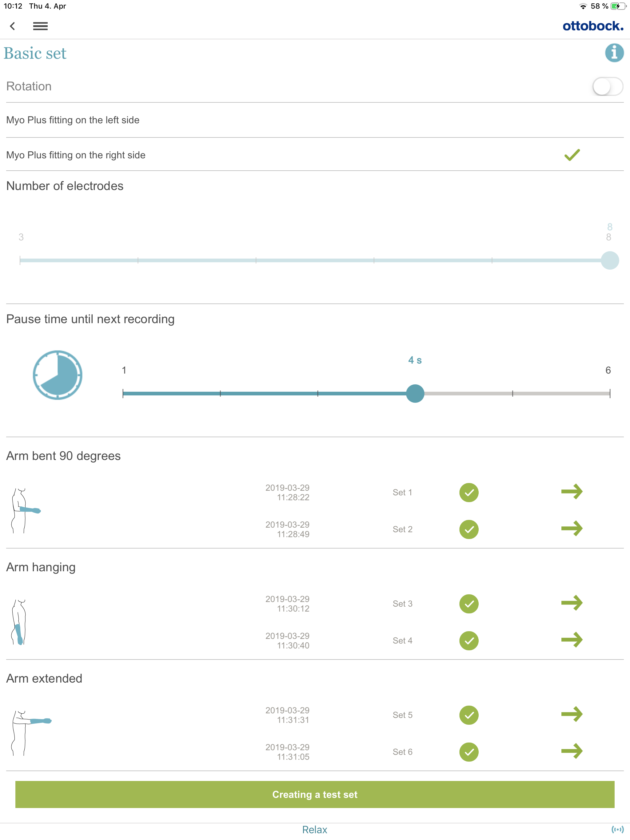This screenshot has width=630, height=840.
Task: Click the Set 4 green checkmark circle
Action: click(x=469, y=641)
